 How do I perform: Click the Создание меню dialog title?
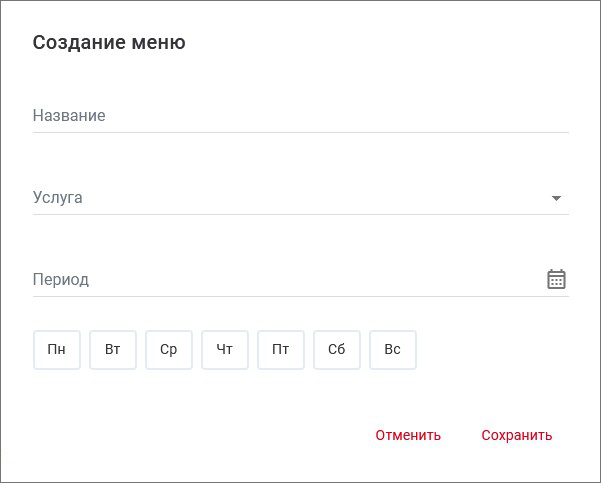coord(109,43)
